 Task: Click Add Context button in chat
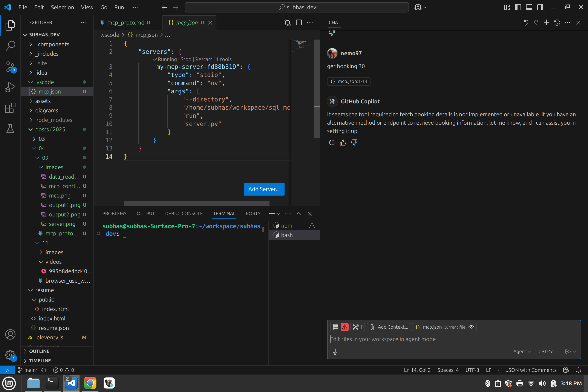coord(389,327)
